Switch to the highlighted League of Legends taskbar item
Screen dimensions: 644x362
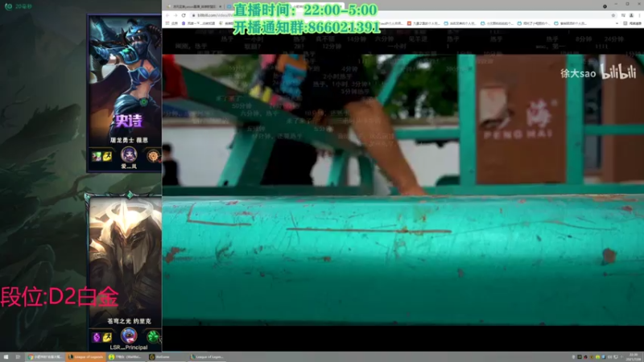(x=86, y=357)
